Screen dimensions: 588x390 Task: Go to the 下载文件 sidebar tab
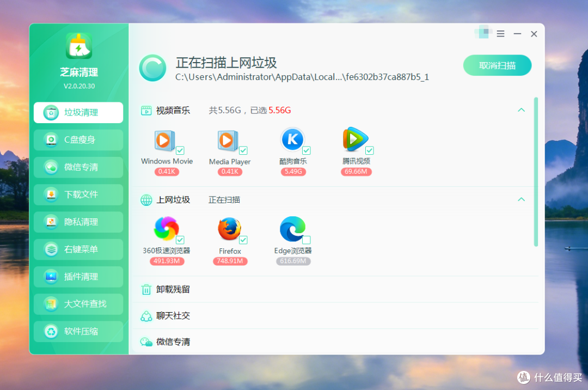point(78,194)
